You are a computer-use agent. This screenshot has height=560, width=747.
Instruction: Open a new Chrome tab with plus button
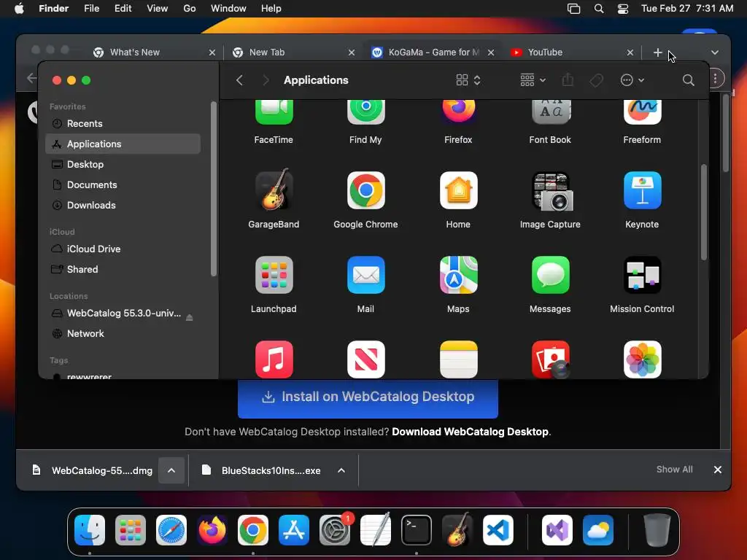(x=657, y=52)
